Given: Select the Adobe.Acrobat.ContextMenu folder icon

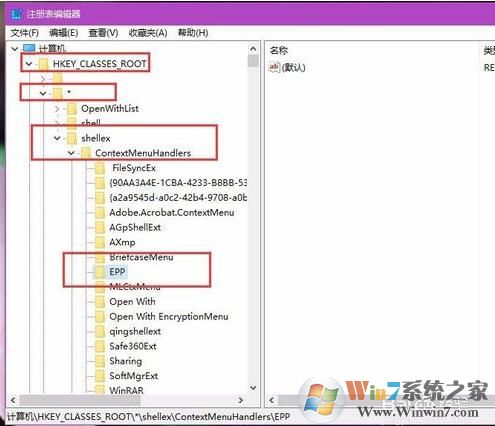Looking at the screenshot, I should pyautogui.click(x=100, y=213).
